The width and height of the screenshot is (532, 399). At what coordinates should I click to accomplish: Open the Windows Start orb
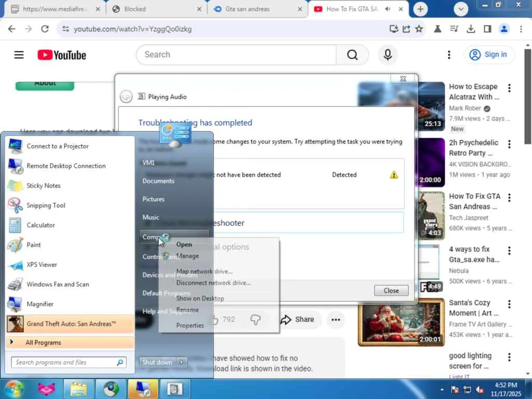click(x=14, y=389)
